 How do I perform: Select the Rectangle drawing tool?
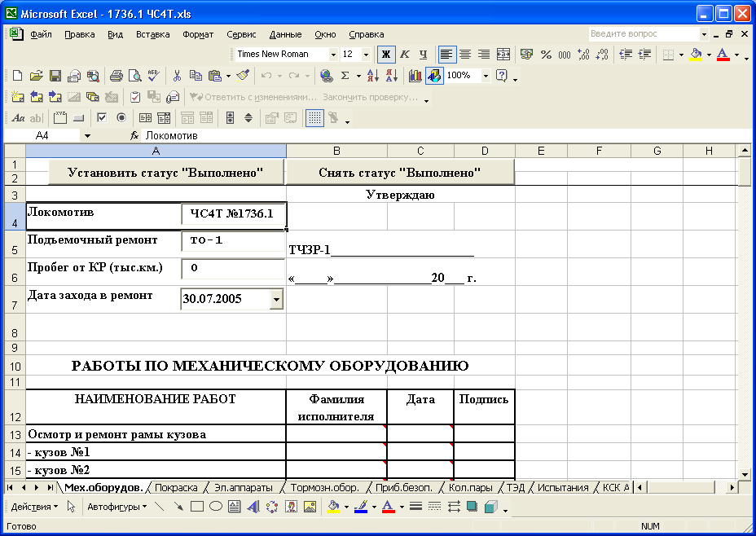tap(196, 507)
